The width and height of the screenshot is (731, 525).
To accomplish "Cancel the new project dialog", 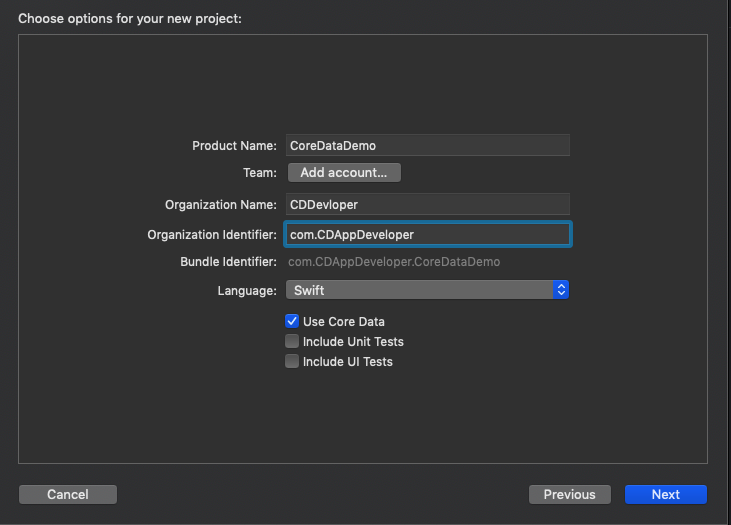I will click(x=68, y=494).
